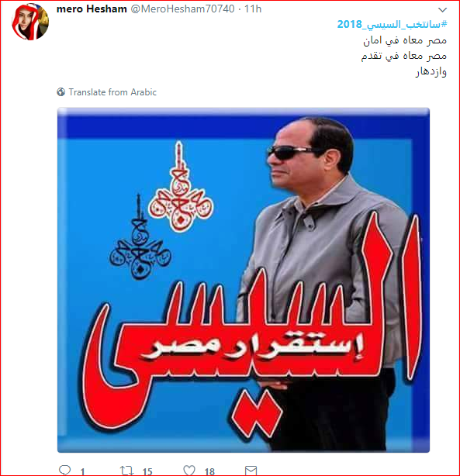The height and width of the screenshot is (476, 460).
Task: Click the retweet count 15
Action: click(x=147, y=471)
